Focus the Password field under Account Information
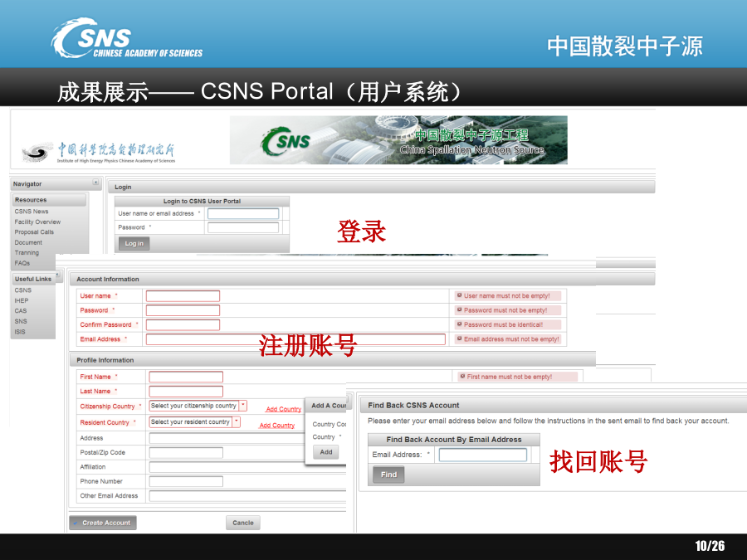The width and height of the screenshot is (747, 560). [x=183, y=310]
